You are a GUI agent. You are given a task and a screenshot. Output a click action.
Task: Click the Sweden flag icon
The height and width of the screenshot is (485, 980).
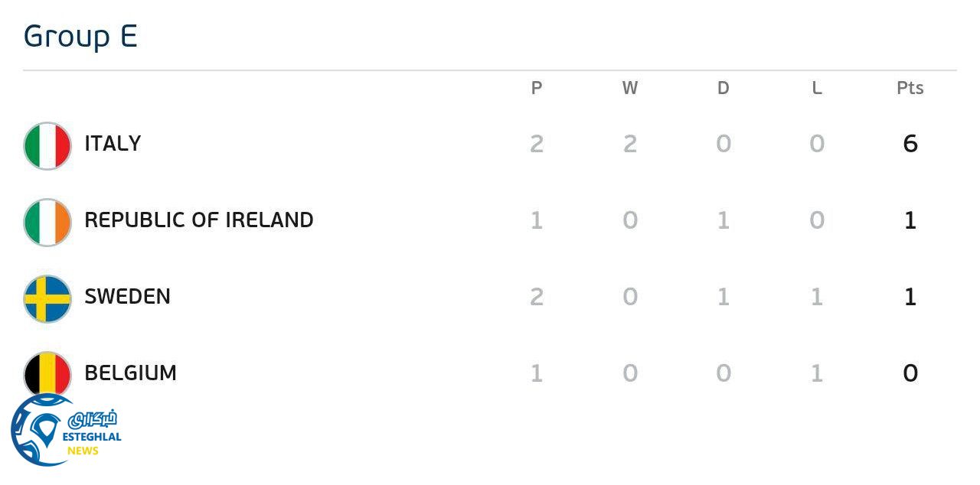tap(47, 298)
